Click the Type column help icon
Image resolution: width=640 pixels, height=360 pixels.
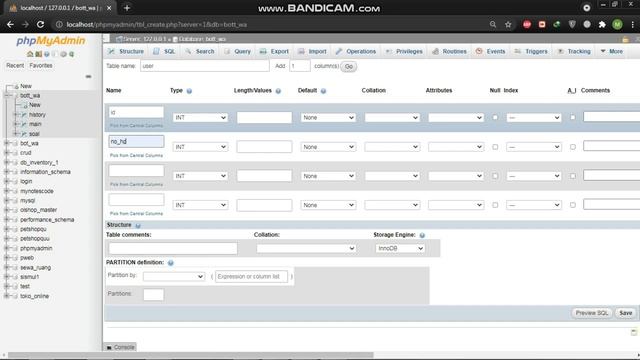click(x=189, y=91)
